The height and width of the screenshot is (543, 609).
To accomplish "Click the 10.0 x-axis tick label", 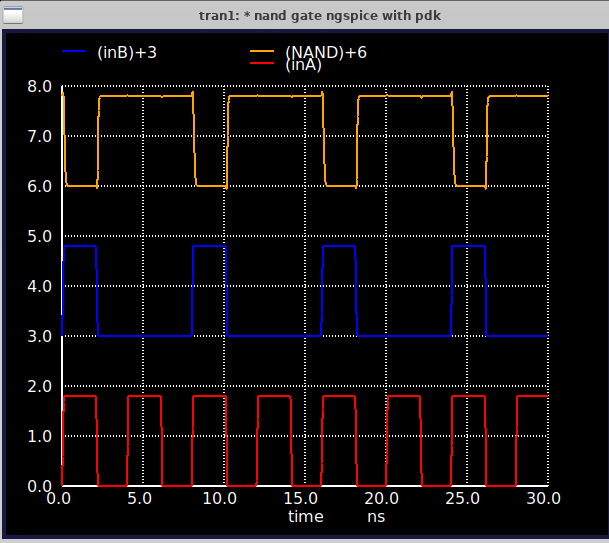I will (223, 498).
